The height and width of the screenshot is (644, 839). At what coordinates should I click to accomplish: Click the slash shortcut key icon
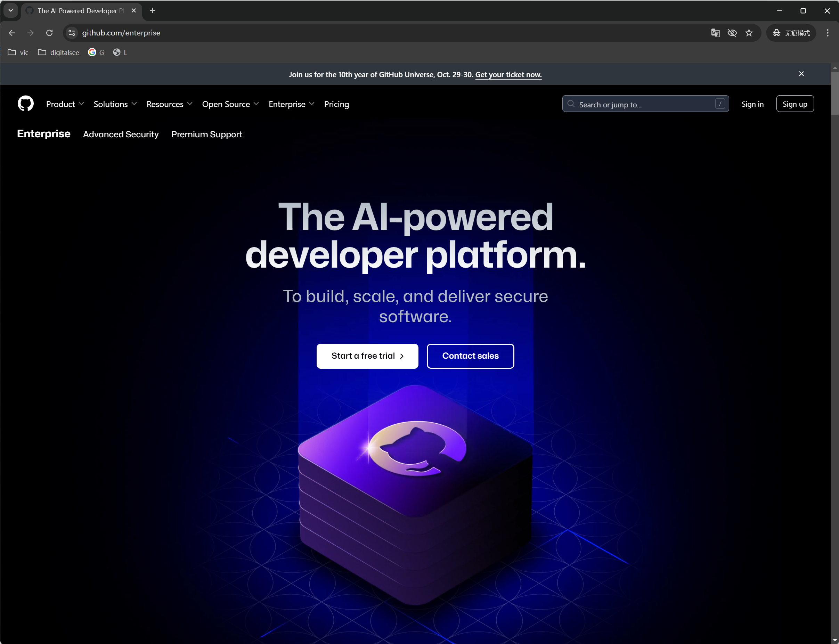click(720, 104)
